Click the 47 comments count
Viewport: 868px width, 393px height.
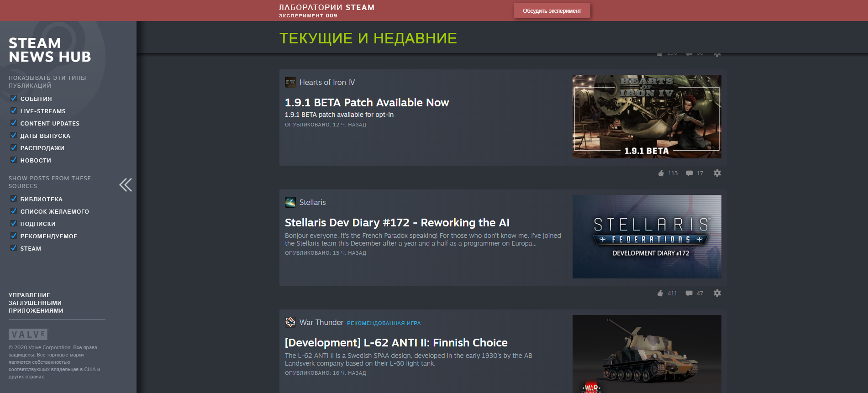click(700, 293)
